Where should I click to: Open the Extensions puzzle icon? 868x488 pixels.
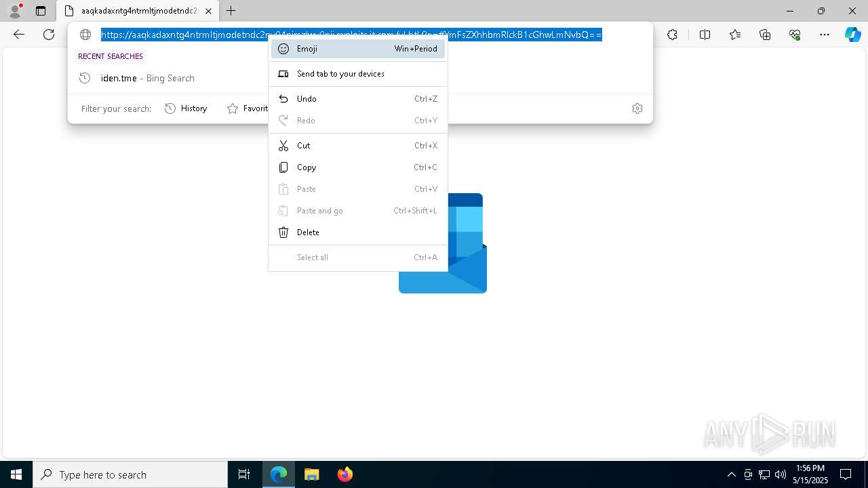click(672, 35)
